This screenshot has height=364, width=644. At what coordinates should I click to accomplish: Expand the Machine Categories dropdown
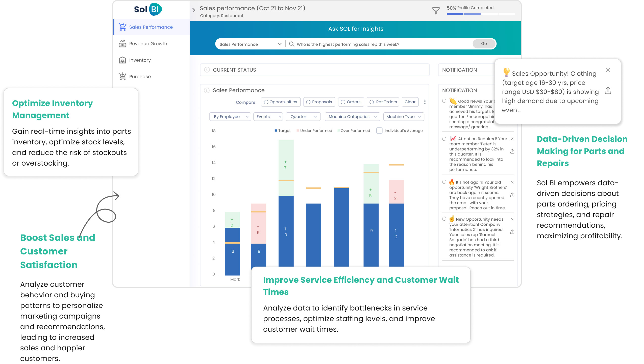click(x=352, y=117)
